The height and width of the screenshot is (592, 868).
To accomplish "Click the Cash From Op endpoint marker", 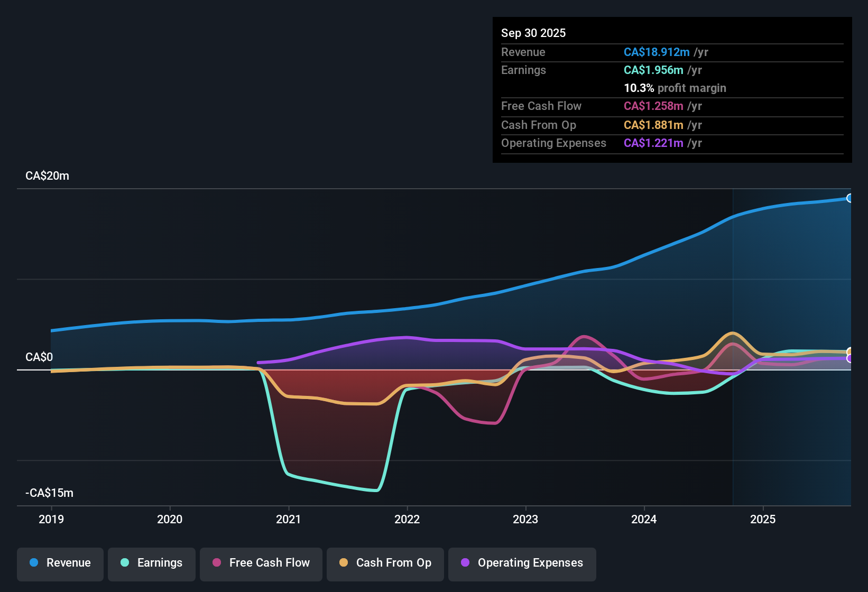I will click(x=849, y=352).
